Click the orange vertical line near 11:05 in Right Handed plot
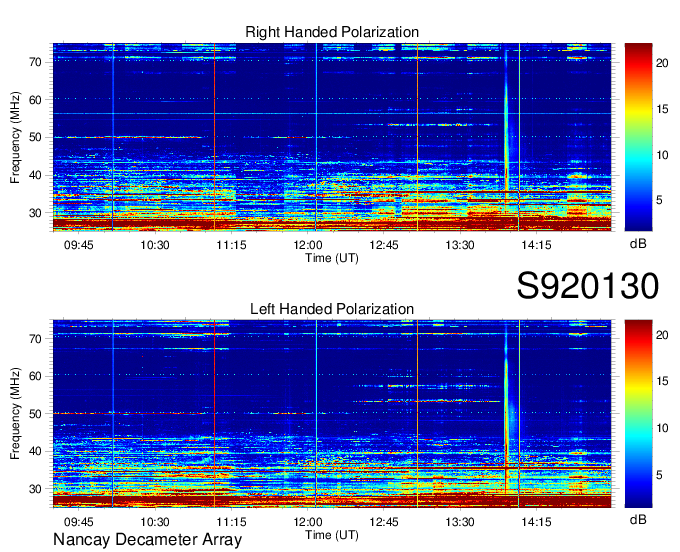Screen dimensions: 680x552 click(x=214, y=137)
